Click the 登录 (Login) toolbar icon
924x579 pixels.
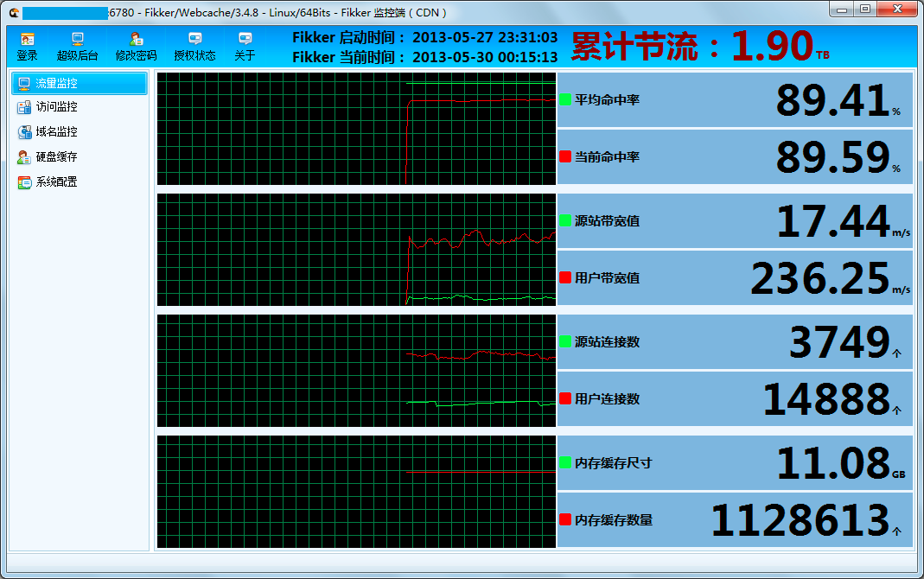[28, 45]
